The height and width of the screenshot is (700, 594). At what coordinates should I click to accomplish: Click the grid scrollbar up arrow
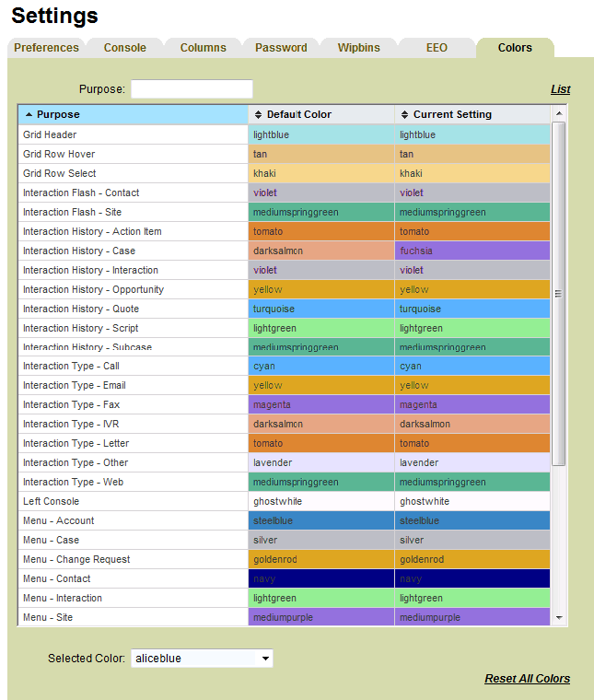click(559, 114)
